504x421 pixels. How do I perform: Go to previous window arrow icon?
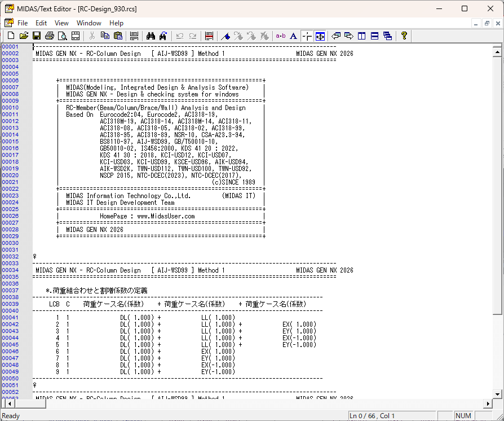(x=336, y=36)
